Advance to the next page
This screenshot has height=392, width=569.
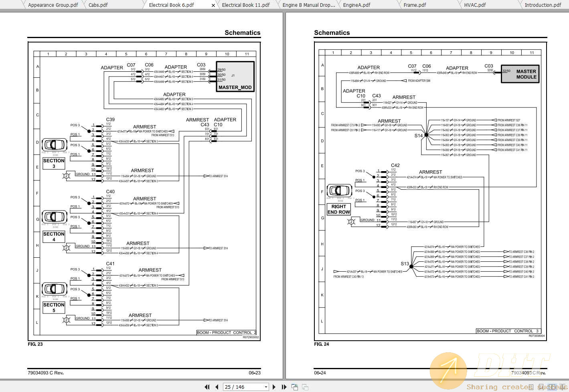click(274, 387)
